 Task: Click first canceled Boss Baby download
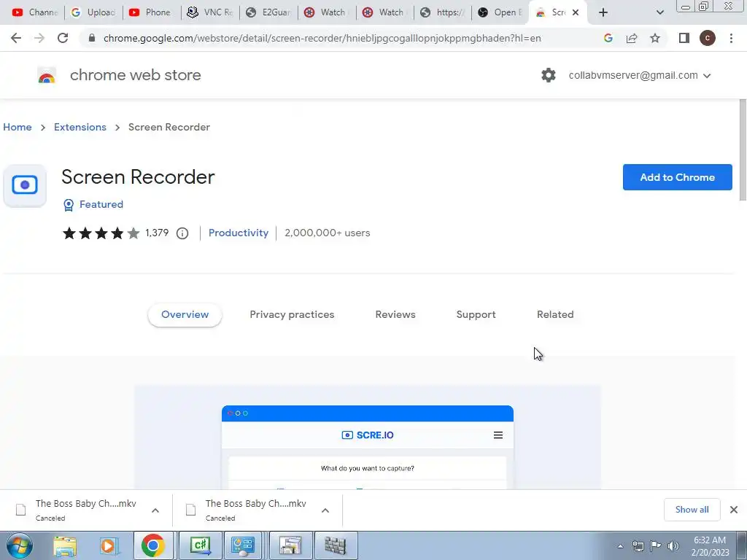click(x=86, y=510)
